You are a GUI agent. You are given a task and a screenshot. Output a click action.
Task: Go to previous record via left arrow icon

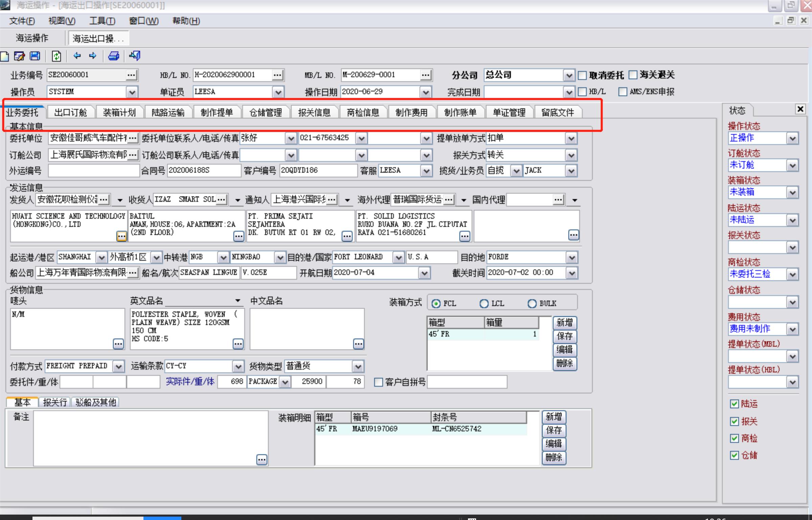tap(77, 56)
